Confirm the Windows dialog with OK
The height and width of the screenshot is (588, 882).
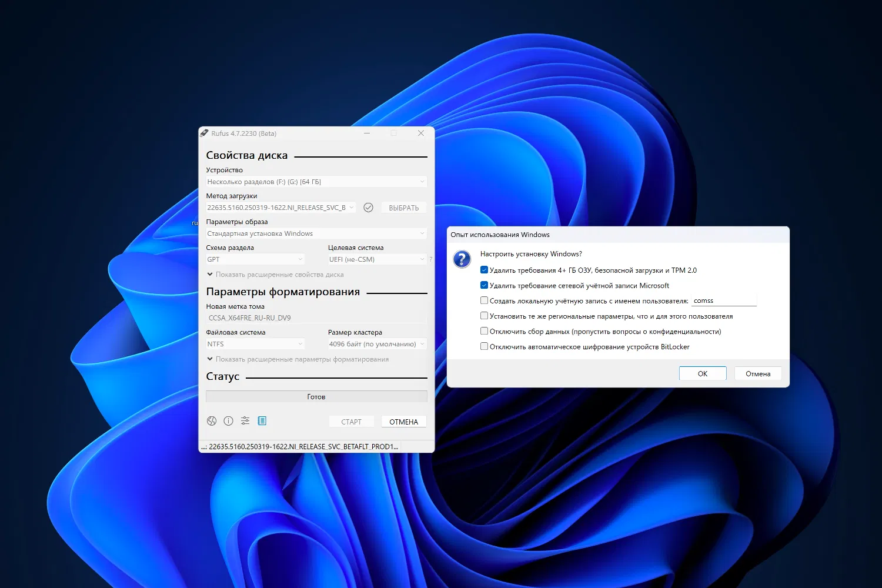(x=703, y=373)
